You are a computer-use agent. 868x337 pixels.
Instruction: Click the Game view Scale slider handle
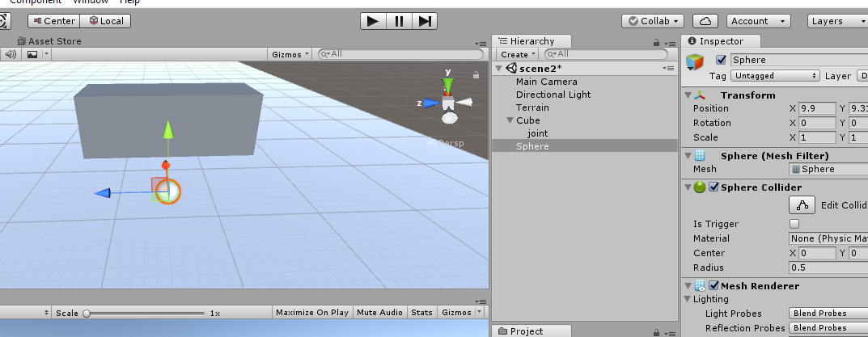pyautogui.click(x=87, y=314)
